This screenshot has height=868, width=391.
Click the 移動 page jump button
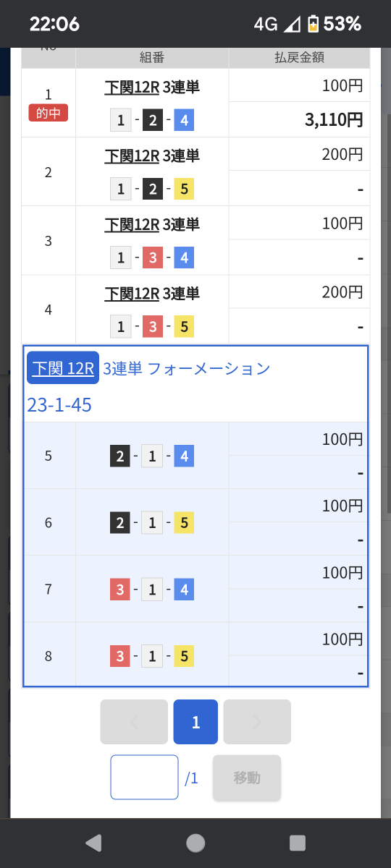[x=247, y=778]
